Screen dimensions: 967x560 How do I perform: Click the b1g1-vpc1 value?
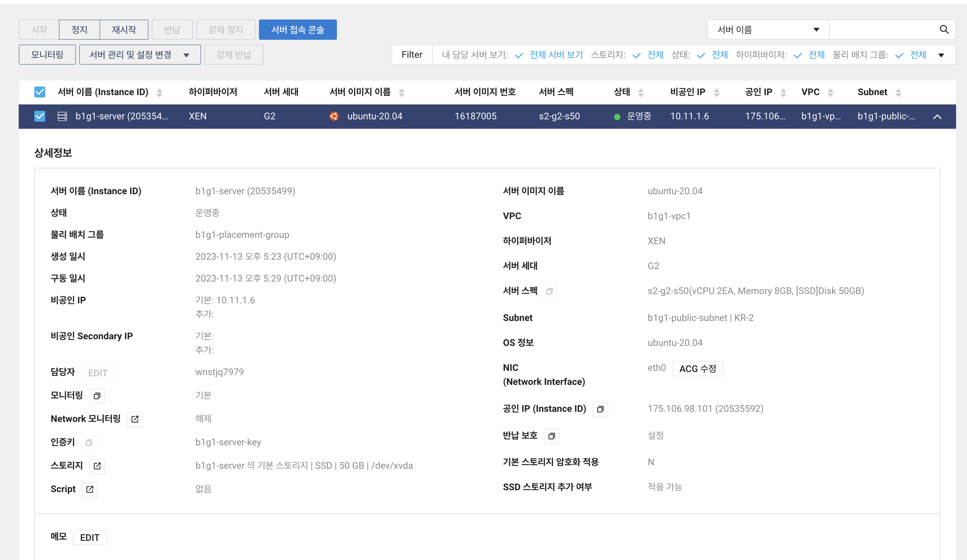669,216
